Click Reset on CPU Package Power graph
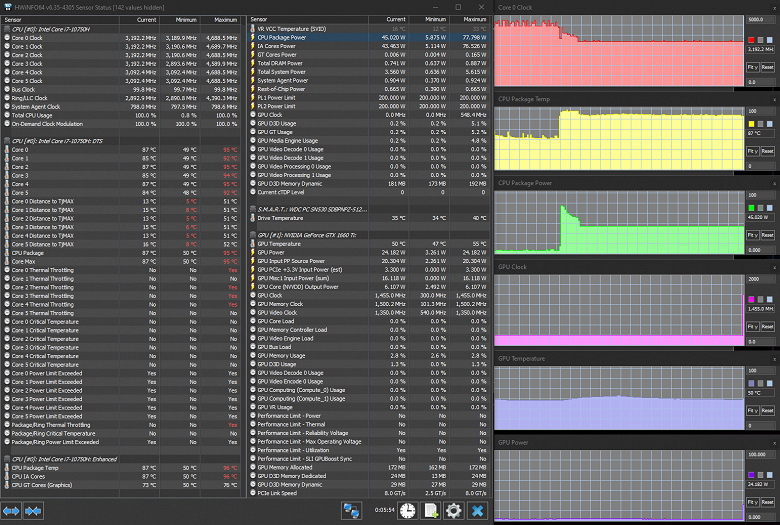The width and height of the screenshot is (780, 525). [768, 235]
